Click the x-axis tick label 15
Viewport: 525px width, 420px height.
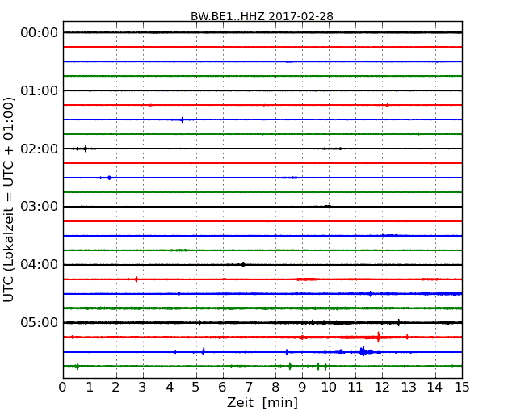462,387
